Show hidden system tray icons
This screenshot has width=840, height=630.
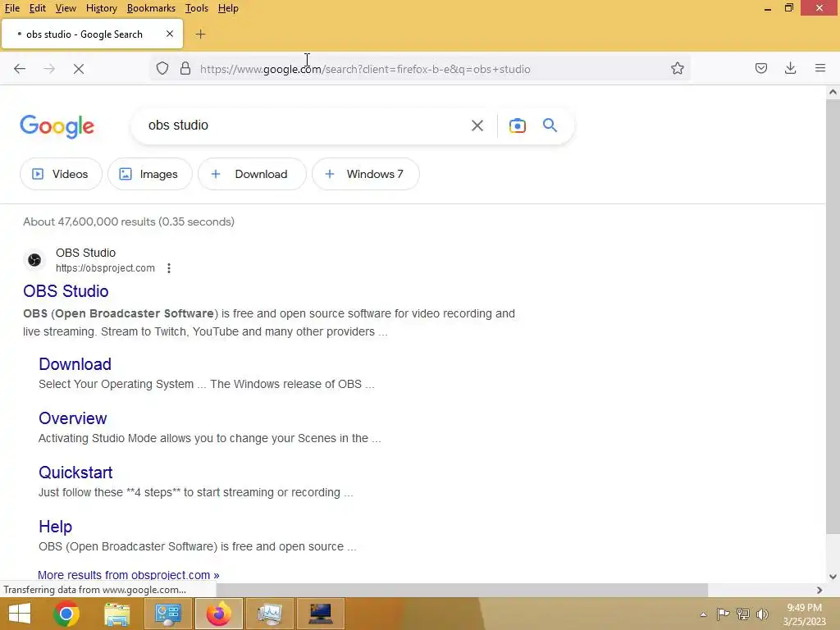point(703,614)
